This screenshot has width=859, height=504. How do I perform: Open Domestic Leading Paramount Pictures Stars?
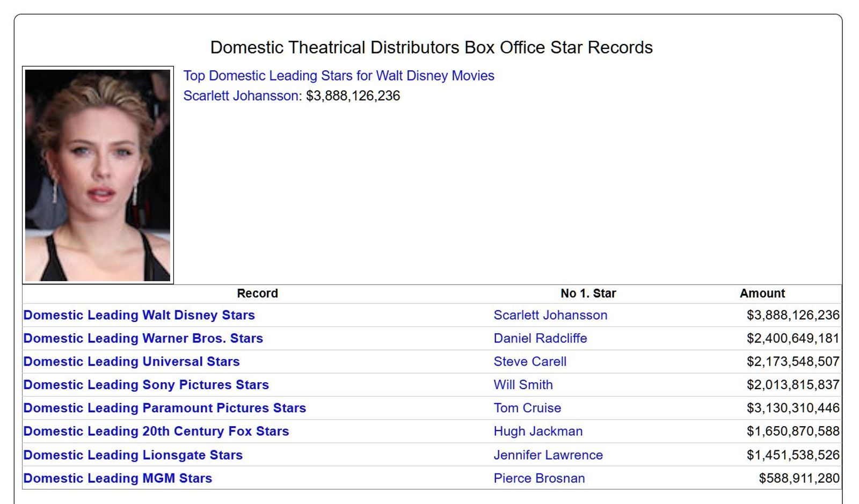pos(164,408)
